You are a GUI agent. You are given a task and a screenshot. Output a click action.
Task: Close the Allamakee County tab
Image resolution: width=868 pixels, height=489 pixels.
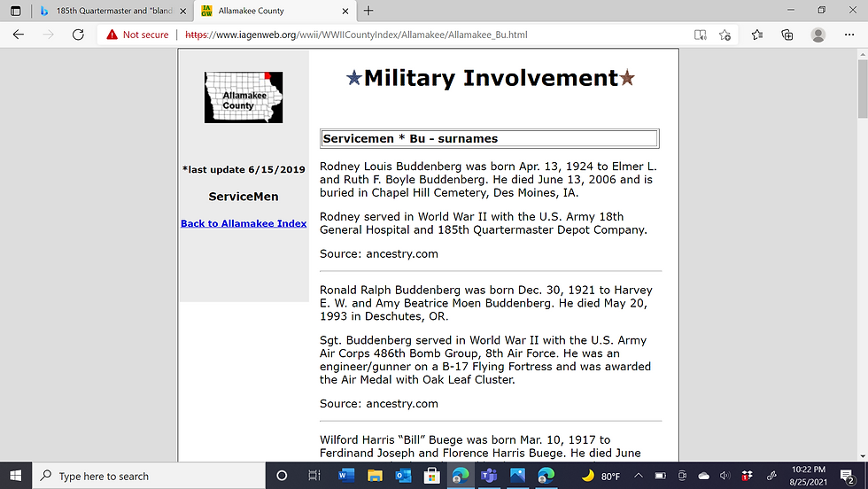point(345,12)
